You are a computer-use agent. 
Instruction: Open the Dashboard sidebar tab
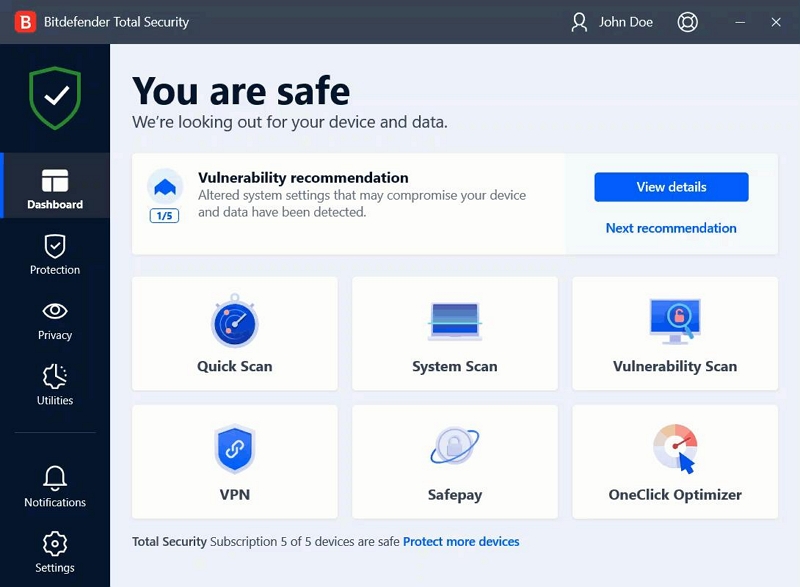coord(55,189)
